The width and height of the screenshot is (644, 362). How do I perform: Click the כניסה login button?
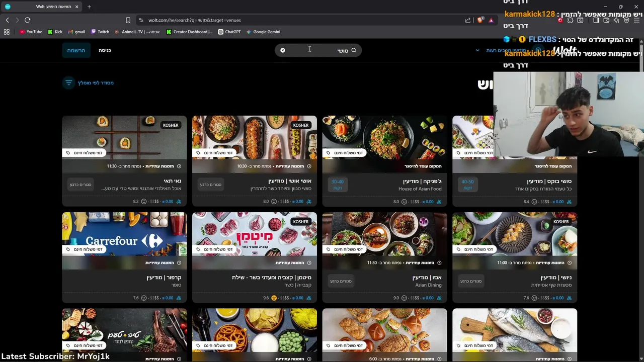tap(105, 50)
